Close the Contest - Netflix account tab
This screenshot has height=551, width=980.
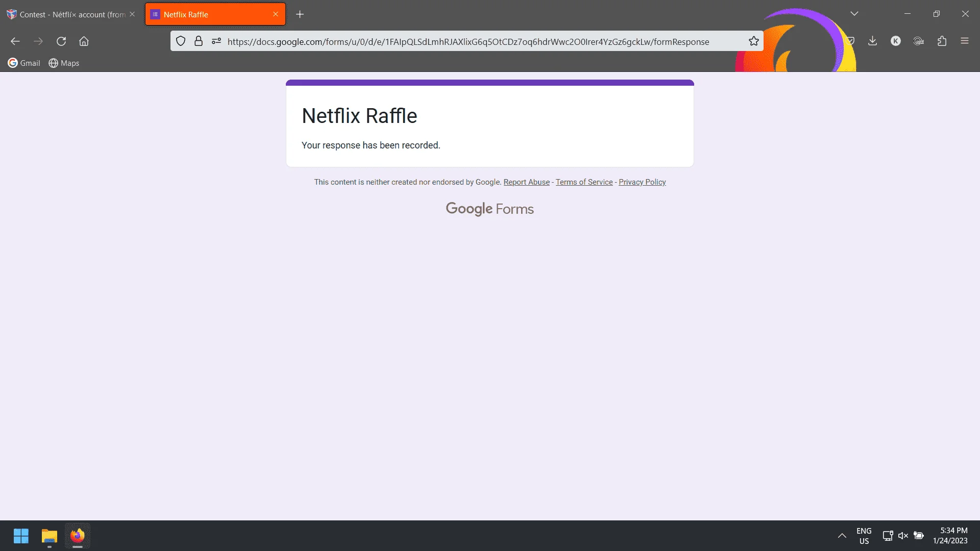point(132,14)
